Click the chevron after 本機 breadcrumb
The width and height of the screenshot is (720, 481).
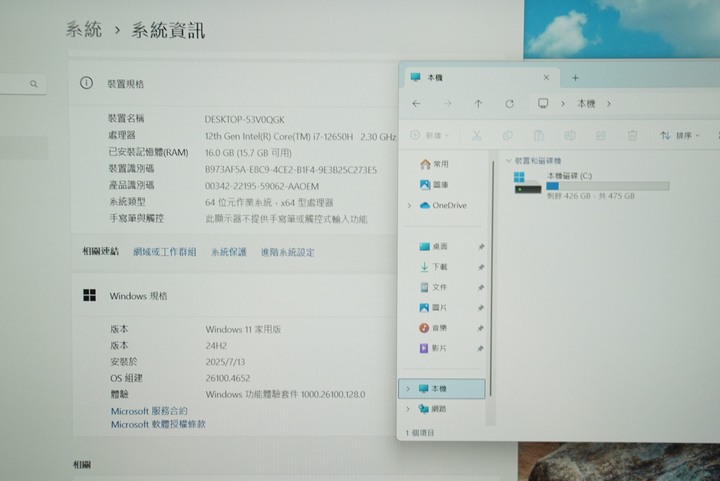[609, 104]
